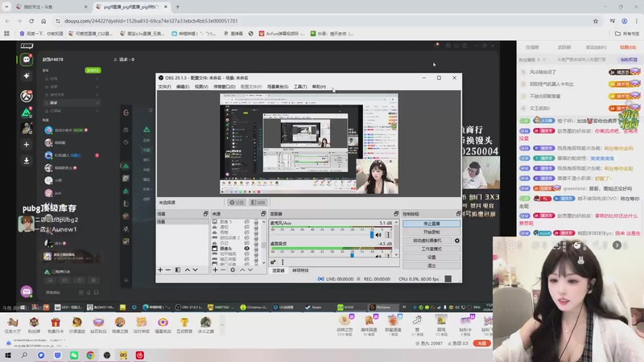Viewport: 644px width, 362px height.
Task: Switch to 转场特效 tab under mixer
Action: [300, 270]
